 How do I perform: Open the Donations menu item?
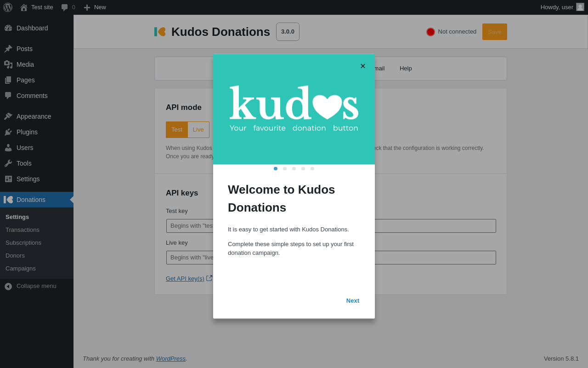pyautogui.click(x=37, y=200)
